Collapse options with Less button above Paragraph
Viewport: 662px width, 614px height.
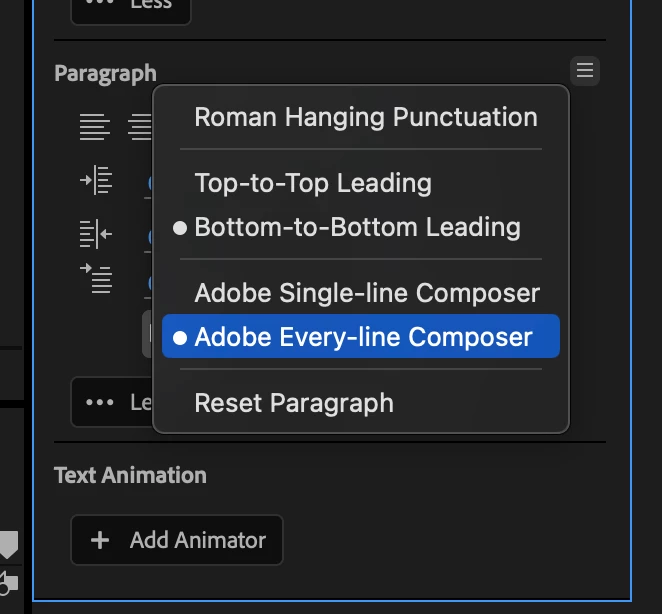point(130,8)
